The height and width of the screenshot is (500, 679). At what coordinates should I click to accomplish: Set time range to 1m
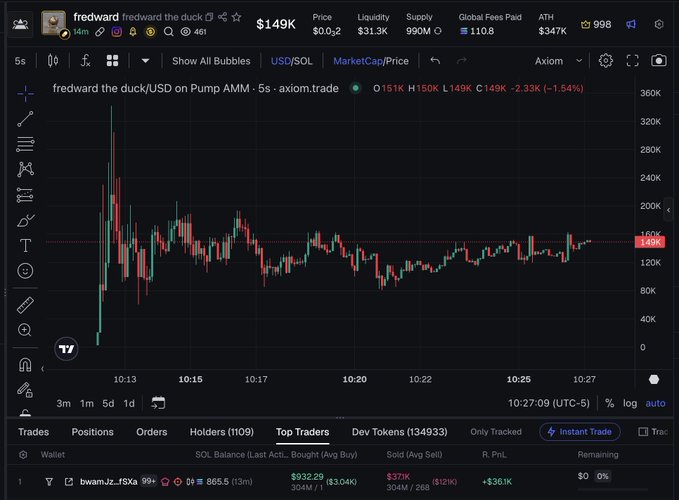point(87,403)
